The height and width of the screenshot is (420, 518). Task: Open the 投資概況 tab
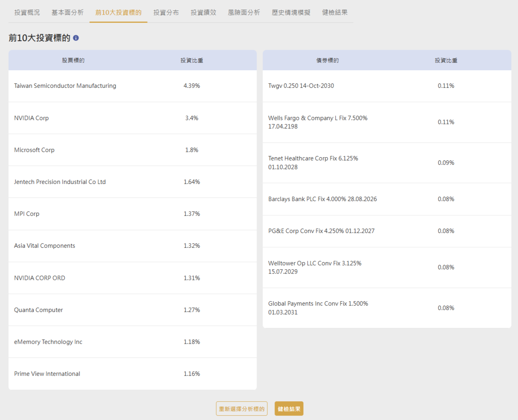click(27, 12)
